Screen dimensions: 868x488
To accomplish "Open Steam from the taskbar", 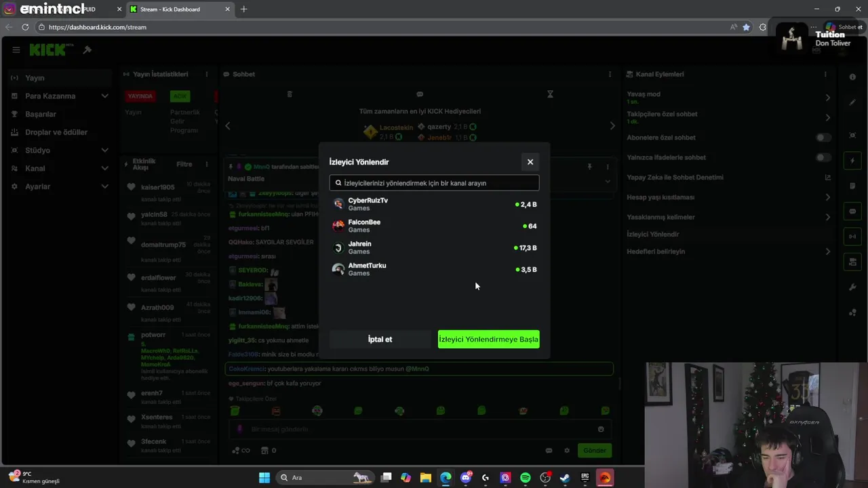I will pos(565,478).
